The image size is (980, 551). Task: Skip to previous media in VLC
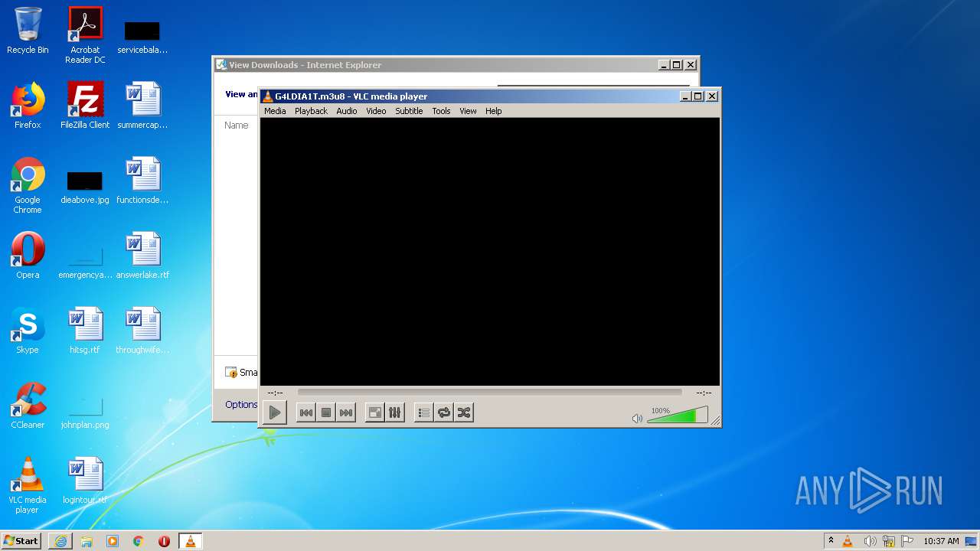305,412
